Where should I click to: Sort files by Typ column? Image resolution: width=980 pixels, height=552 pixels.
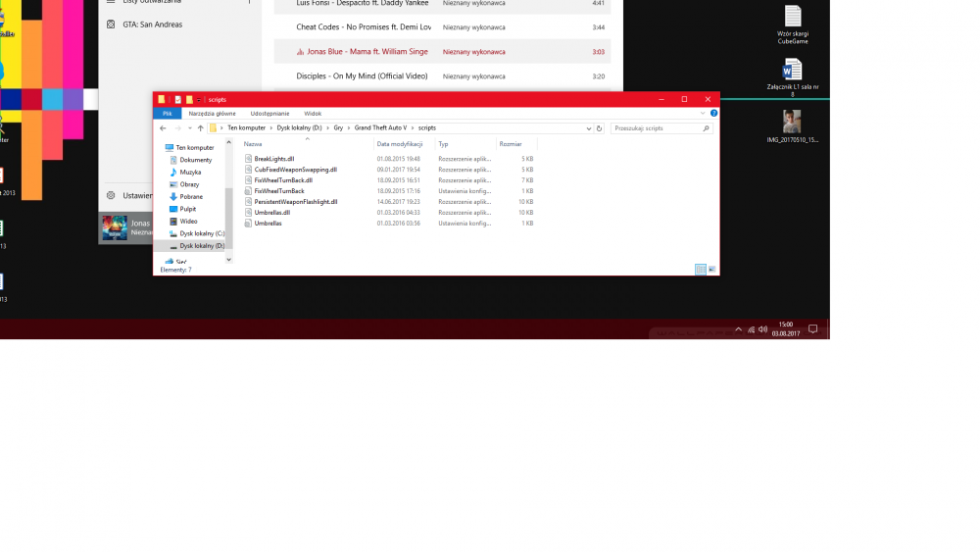[x=443, y=144]
